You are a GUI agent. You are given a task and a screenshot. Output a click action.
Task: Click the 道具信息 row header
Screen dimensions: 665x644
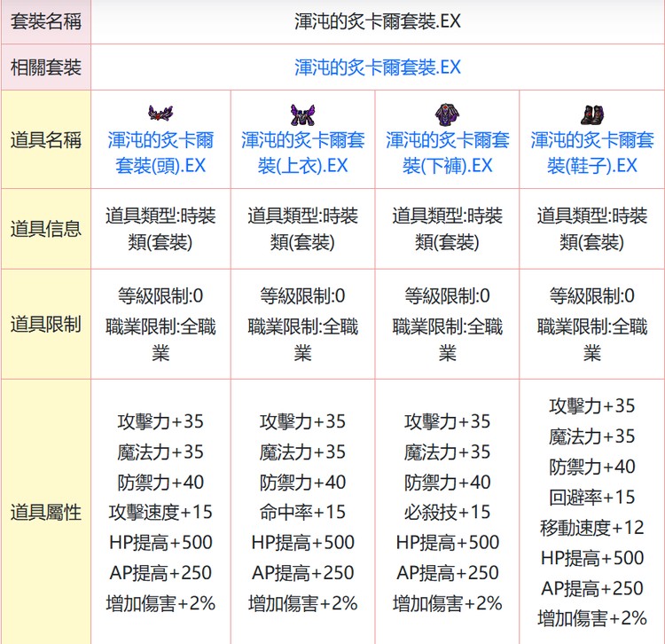(x=46, y=229)
